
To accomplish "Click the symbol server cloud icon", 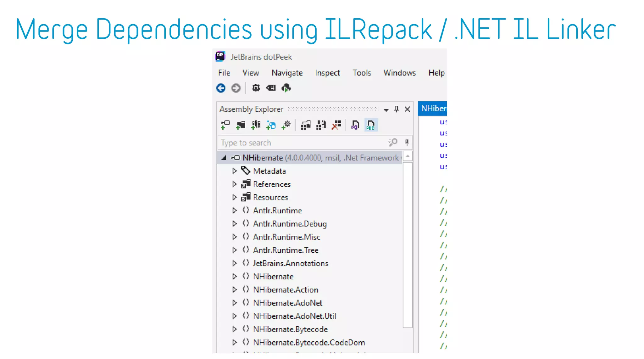I will (x=286, y=88).
